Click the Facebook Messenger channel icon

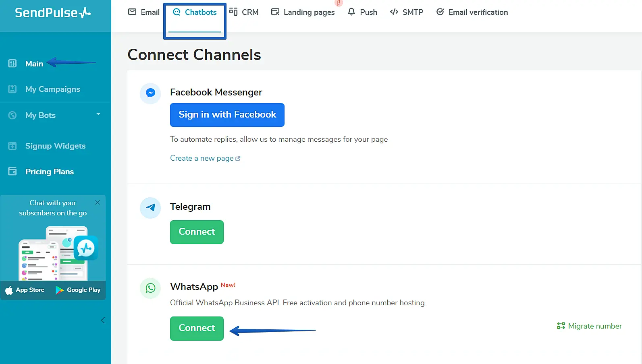pyautogui.click(x=150, y=93)
